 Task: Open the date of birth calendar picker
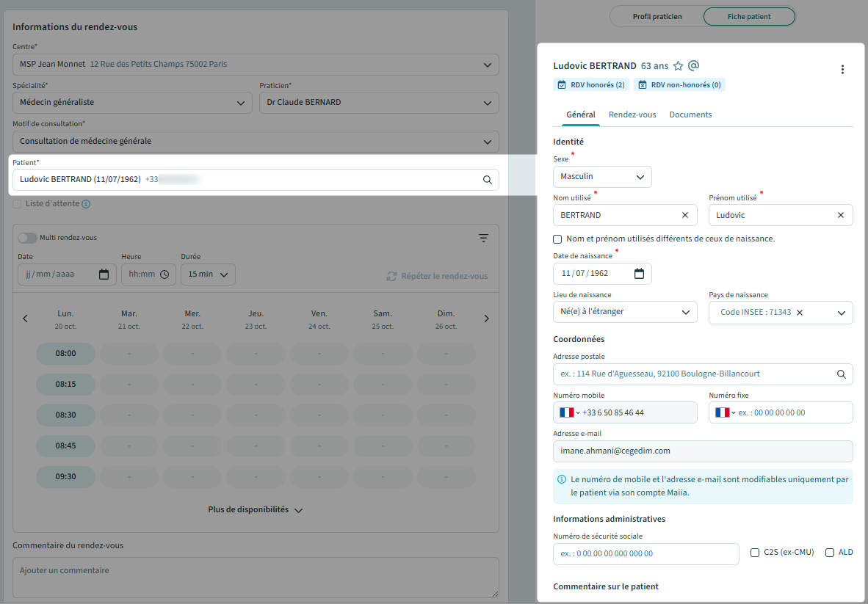(x=639, y=274)
